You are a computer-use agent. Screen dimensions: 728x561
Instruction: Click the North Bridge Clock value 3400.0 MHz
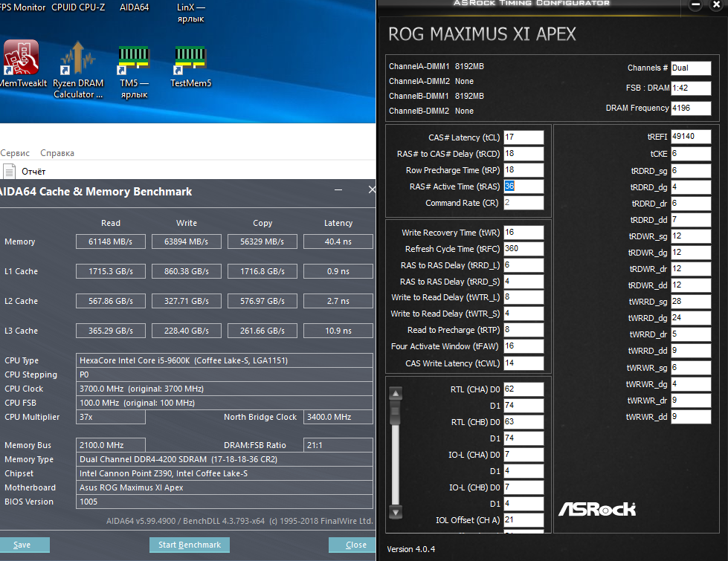click(x=338, y=417)
